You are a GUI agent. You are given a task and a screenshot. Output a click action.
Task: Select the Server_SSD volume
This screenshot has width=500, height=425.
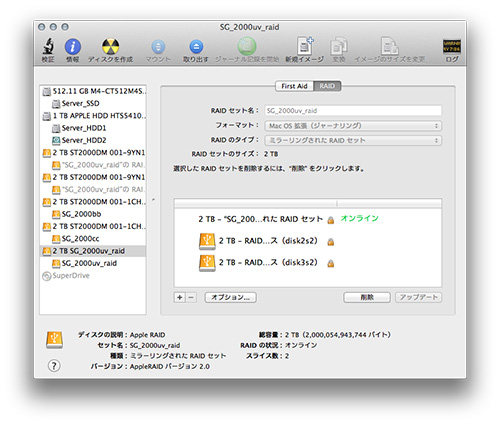(x=93, y=103)
